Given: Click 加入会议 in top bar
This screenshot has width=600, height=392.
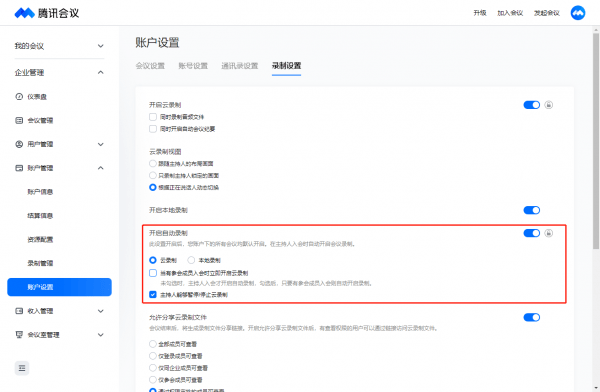Looking at the screenshot, I should (x=510, y=13).
